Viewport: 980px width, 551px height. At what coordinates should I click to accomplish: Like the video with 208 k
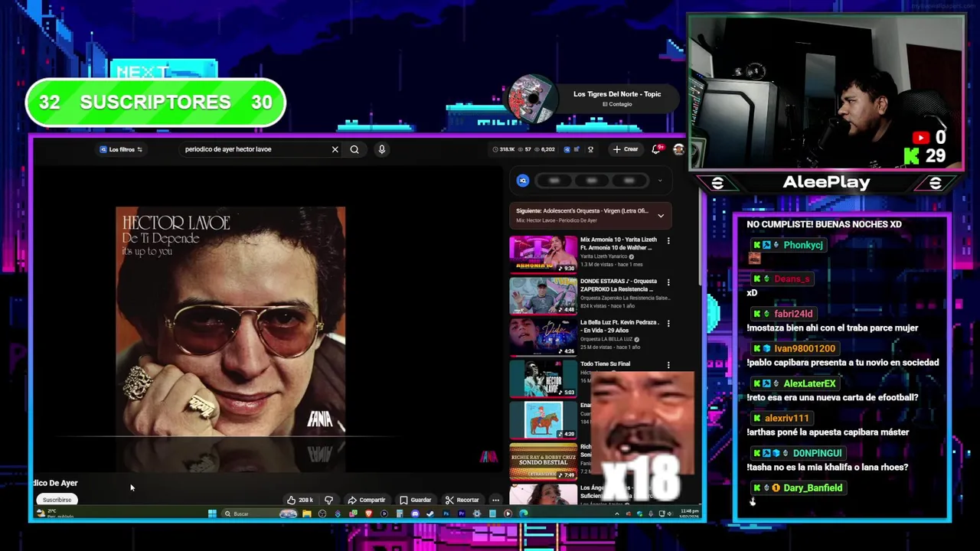click(x=300, y=500)
